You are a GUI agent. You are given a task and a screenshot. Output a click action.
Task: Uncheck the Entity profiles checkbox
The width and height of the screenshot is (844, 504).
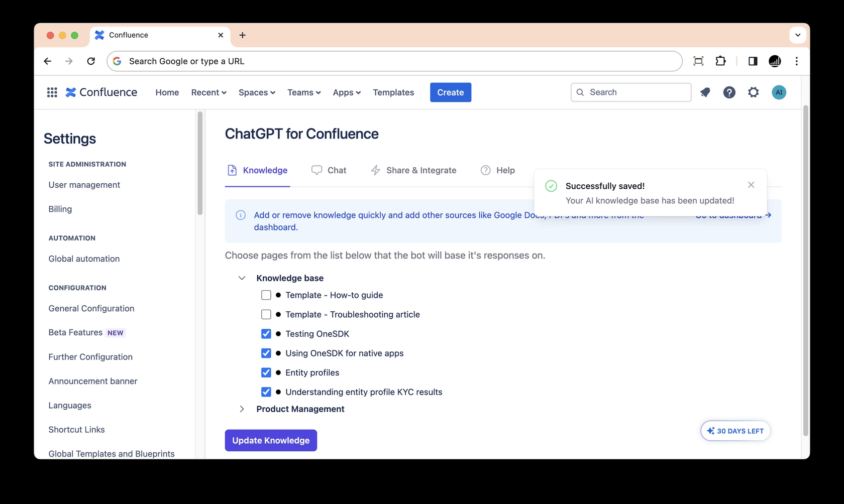266,372
